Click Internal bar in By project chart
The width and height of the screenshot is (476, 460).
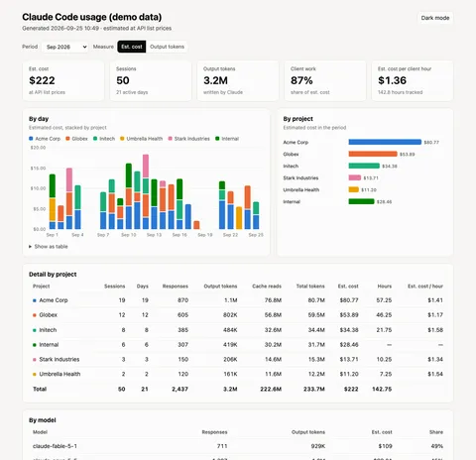[361, 201]
